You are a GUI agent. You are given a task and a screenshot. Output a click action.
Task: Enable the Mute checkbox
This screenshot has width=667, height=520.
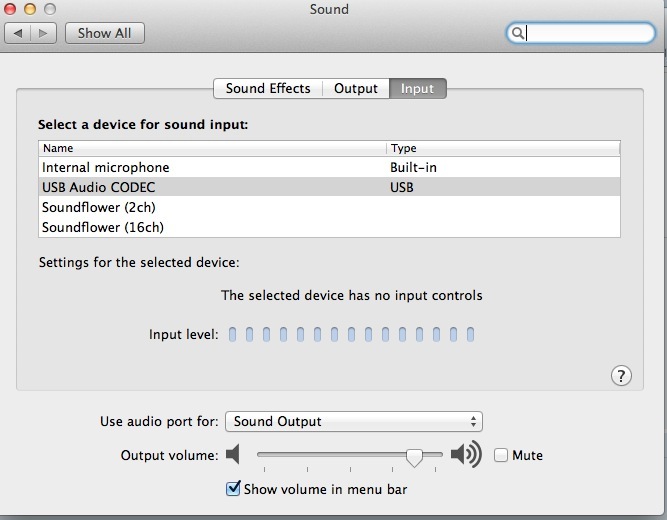[x=501, y=455]
